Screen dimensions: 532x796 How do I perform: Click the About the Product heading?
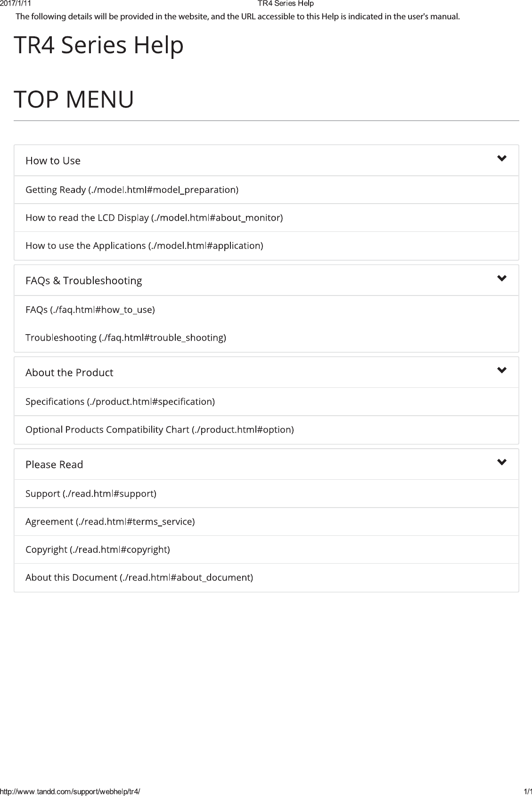coord(69,373)
